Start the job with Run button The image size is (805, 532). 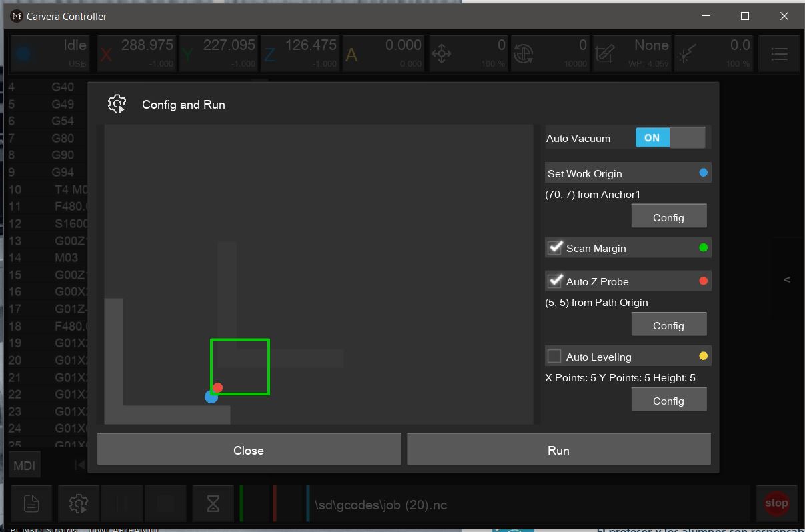pyautogui.click(x=558, y=449)
